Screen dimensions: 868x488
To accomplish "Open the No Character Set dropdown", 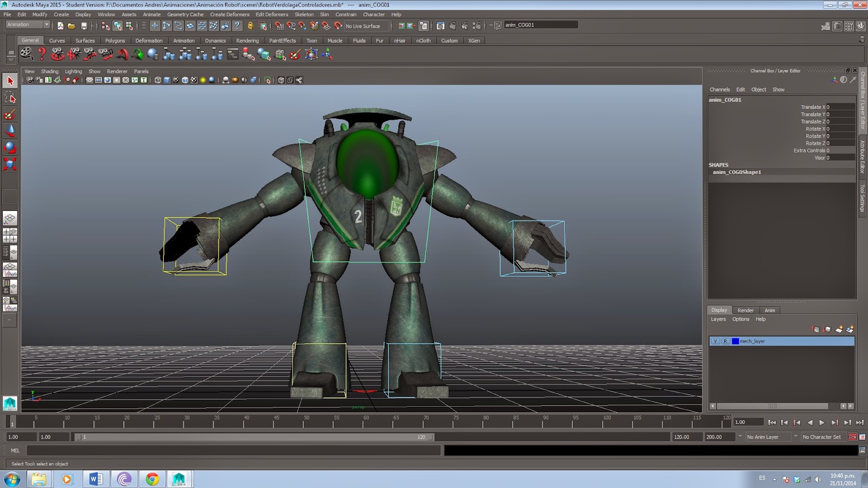I will point(822,436).
